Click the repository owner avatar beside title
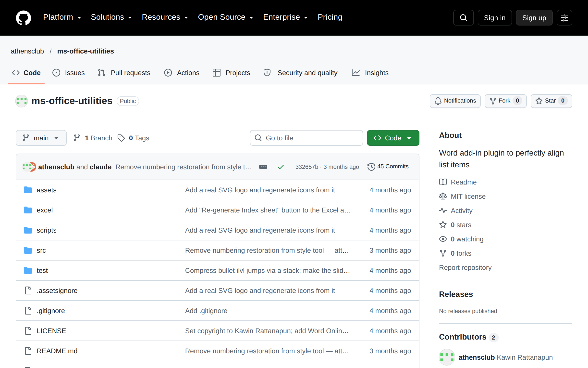The image size is (588, 368). (22, 101)
